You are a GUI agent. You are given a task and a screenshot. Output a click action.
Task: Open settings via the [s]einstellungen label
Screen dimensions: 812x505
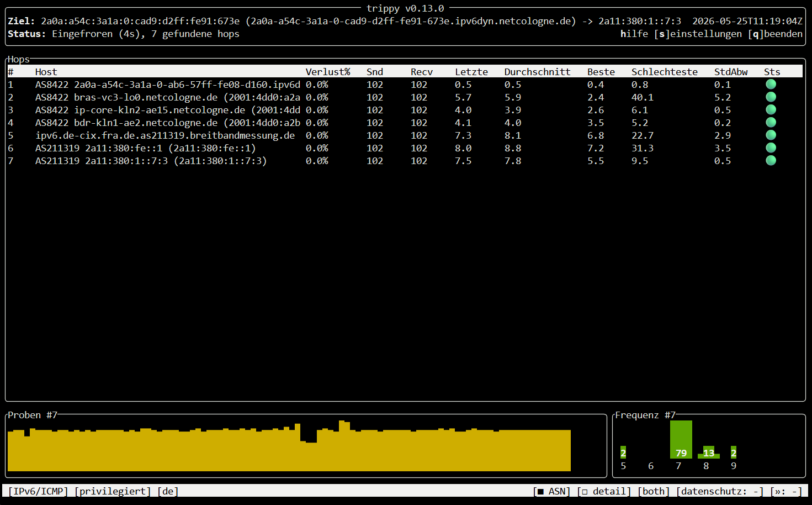698,34
